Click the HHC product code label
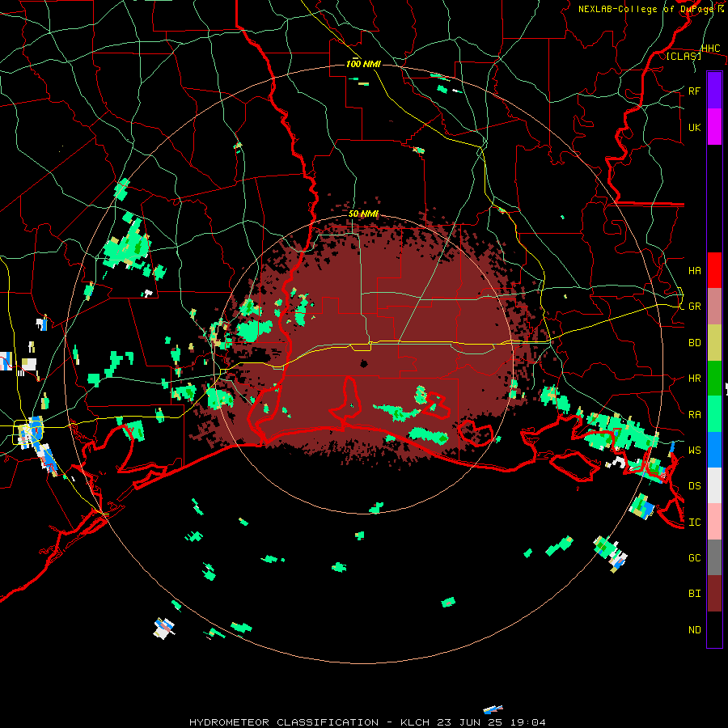 click(x=710, y=49)
